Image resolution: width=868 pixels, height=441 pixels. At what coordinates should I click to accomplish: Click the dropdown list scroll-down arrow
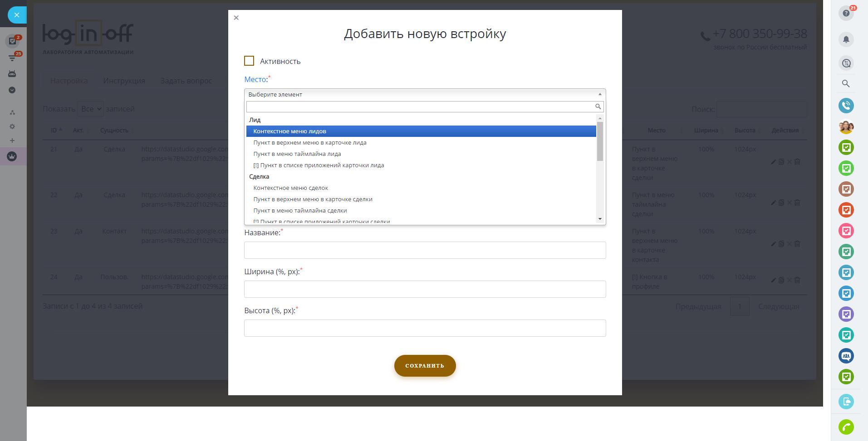pos(600,219)
